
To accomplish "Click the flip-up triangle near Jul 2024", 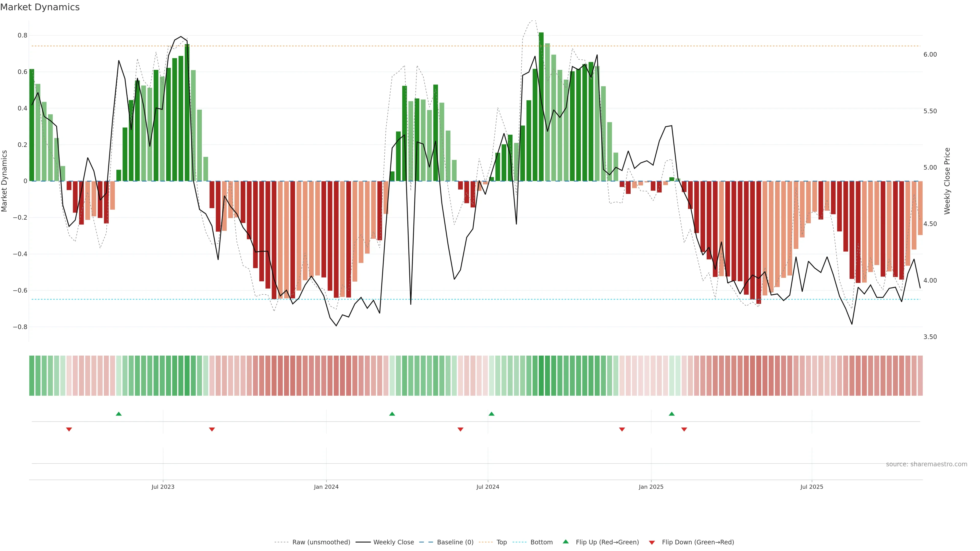I will click(491, 414).
